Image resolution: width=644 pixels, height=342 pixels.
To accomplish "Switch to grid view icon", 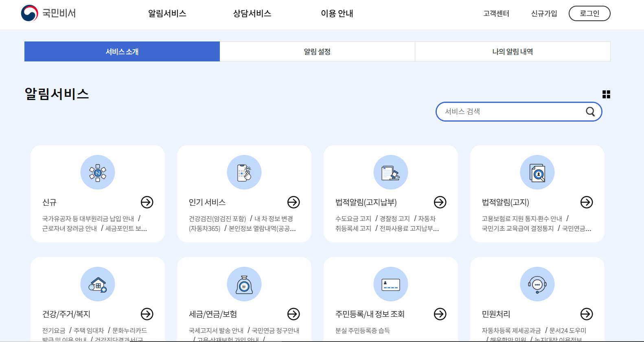I will point(606,94).
